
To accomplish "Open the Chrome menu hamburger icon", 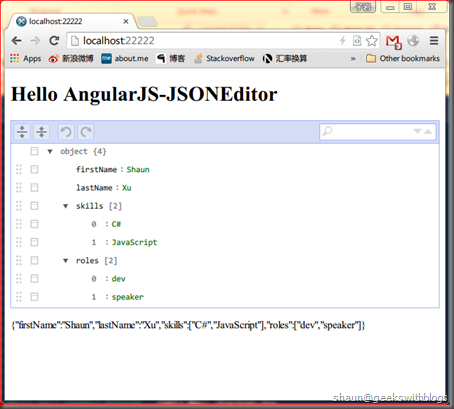I will [x=434, y=41].
